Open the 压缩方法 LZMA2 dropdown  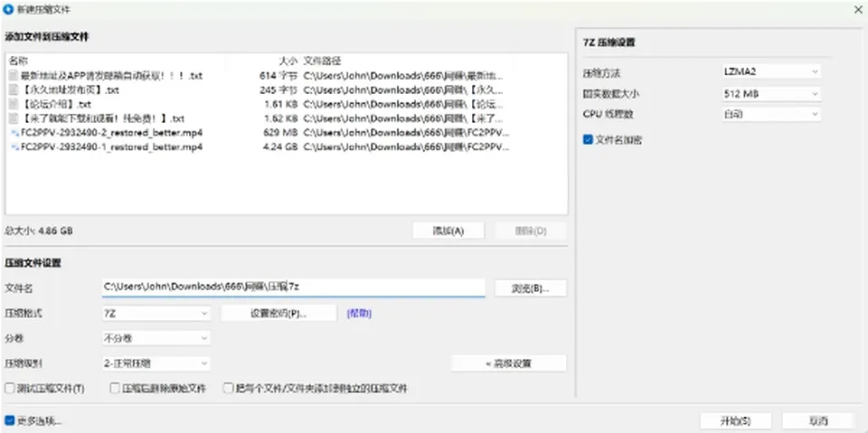pyautogui.click(x=771, y=72)
